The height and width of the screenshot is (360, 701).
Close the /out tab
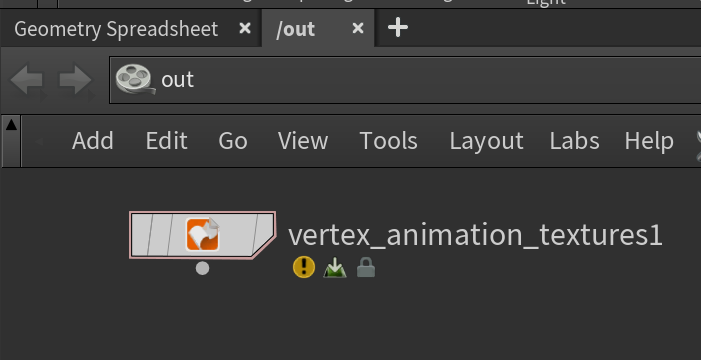pos(358,29)
